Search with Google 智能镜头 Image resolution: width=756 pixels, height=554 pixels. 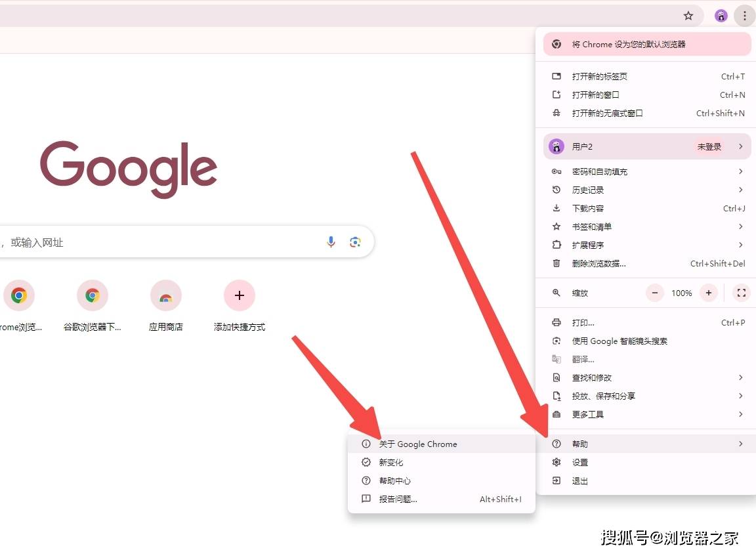click(647, 341)
